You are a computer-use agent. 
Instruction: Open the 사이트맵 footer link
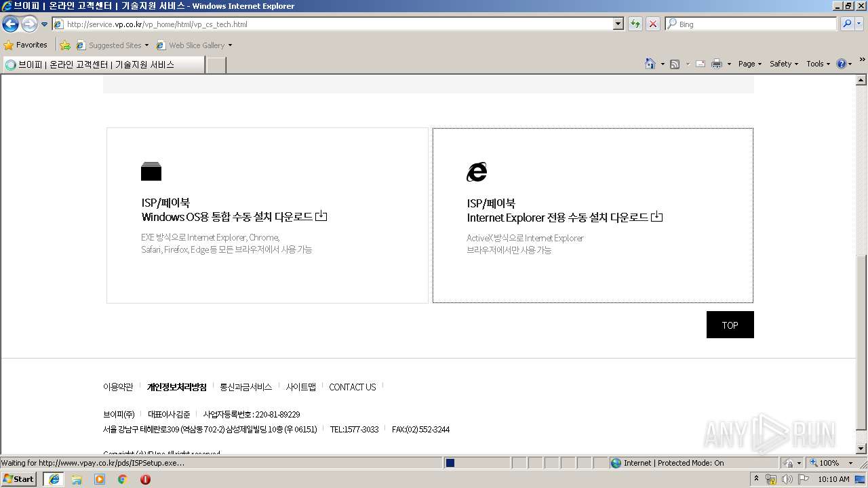[301, 387]
